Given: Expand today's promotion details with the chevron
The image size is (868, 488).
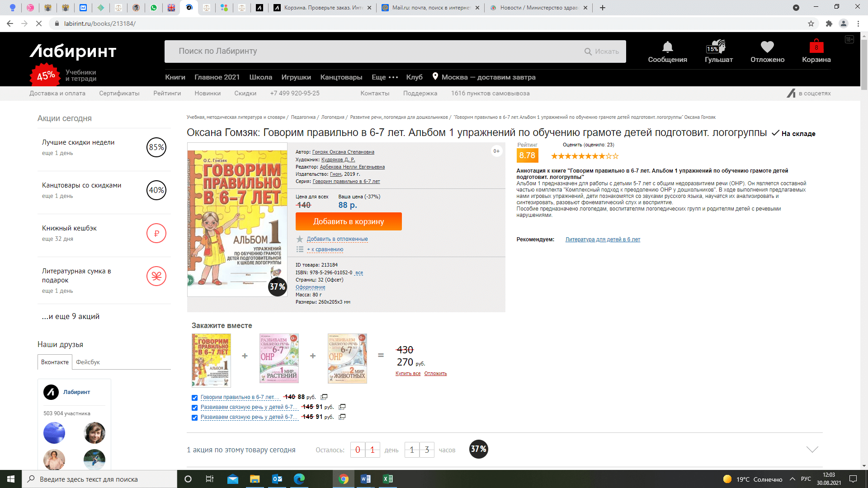Looking at the screenshot, I should pos(812,449).
